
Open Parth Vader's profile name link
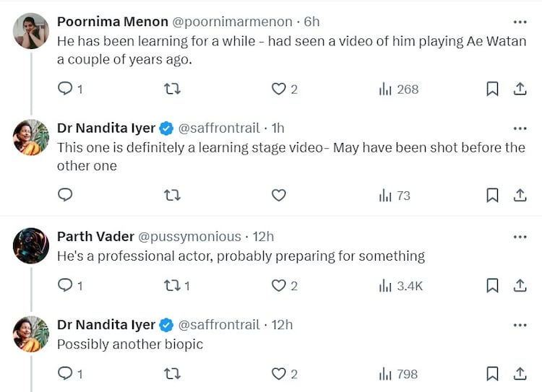point(95,237)
